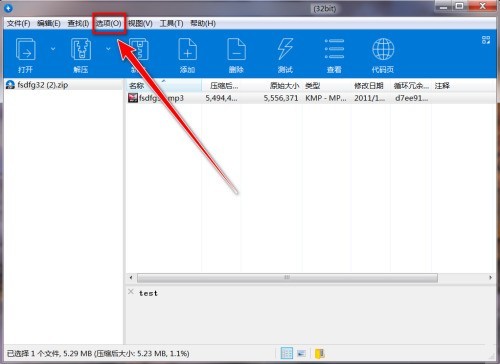Click the 2011/1... modified date cell
This screenshot has height=364, width=500.
pyautogui.click(x=369, y=98)
